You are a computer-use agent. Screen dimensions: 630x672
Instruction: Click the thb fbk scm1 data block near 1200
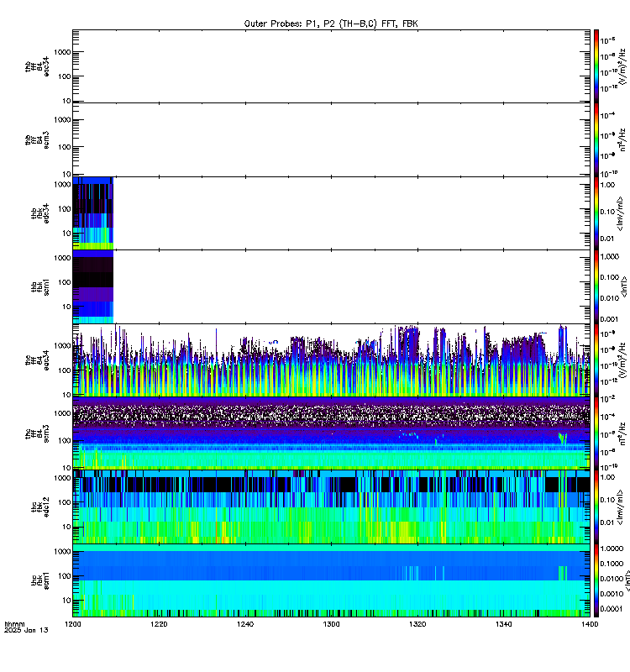(93, 286)
